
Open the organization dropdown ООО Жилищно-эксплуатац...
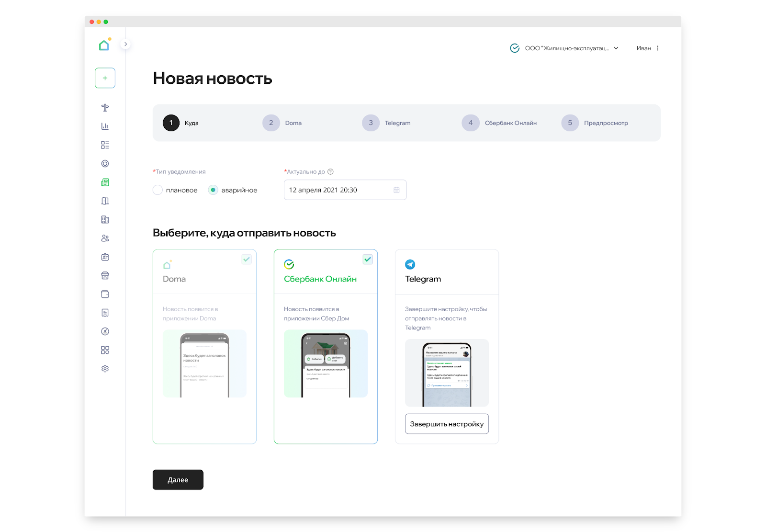pyautogui.click(x=572, y=48)
